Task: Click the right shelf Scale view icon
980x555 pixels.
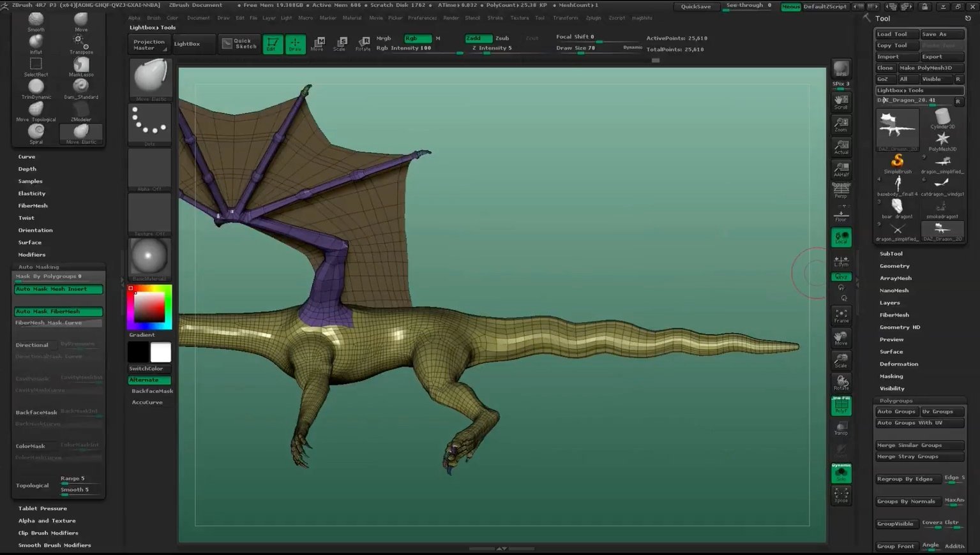Action: click(x=841, y=360)
